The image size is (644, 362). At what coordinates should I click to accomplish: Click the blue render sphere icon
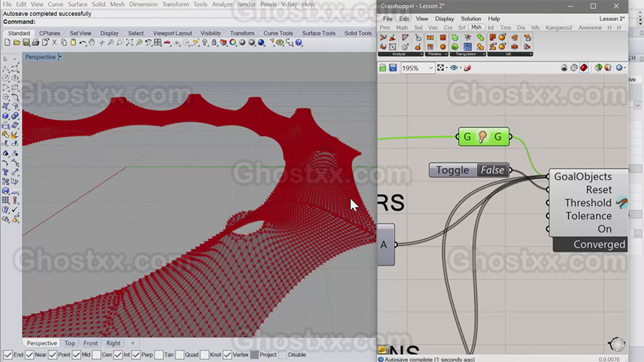click(x=261, y=42)
